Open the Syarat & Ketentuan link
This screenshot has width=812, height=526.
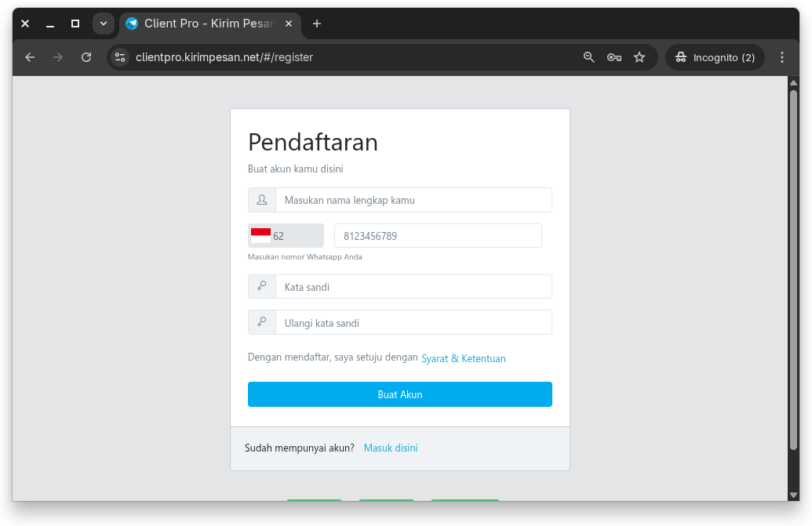(464, 358)
